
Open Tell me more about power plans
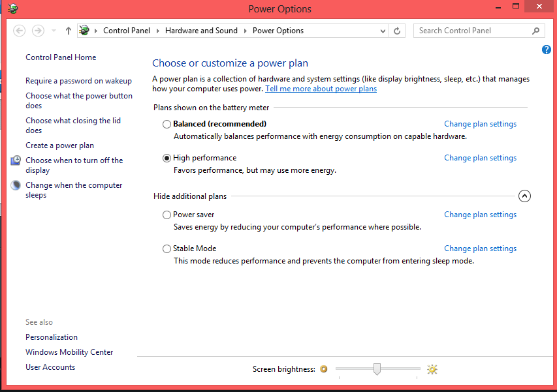click(x=321, y=89)
